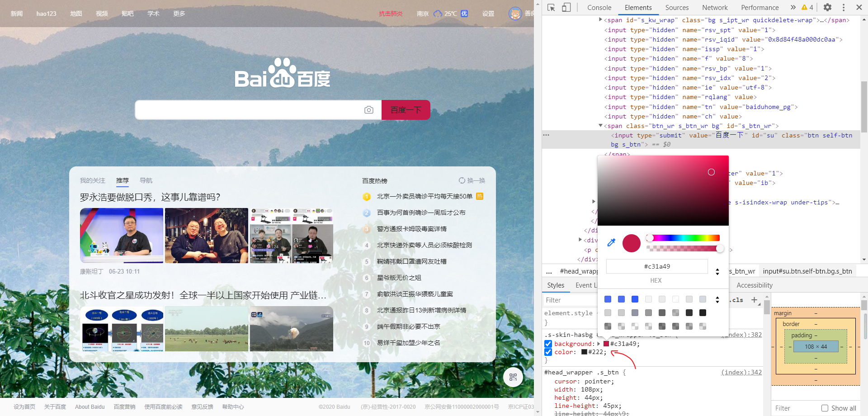Select the 导航 tab
Image resolution: width=868 pixels, height=416 pixels.
click(146, 180)
